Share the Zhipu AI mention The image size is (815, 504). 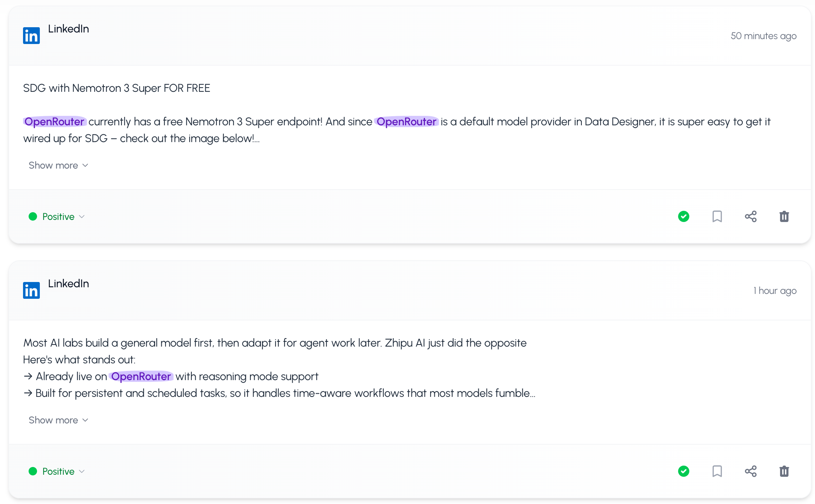750,471
